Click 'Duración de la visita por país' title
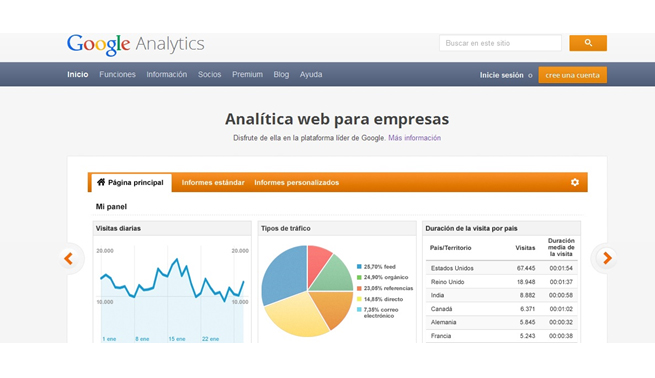This screenshot has height=378, width=655. (471, 228)
